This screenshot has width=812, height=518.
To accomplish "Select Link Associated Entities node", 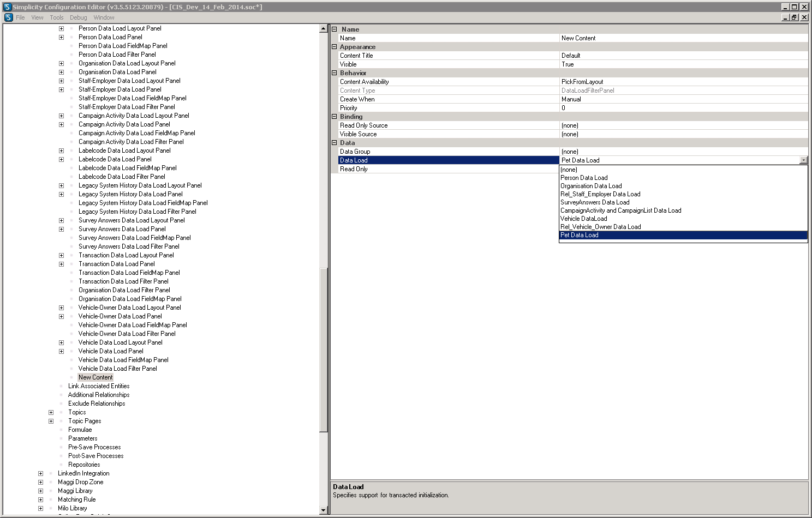I will pos(99,386).
